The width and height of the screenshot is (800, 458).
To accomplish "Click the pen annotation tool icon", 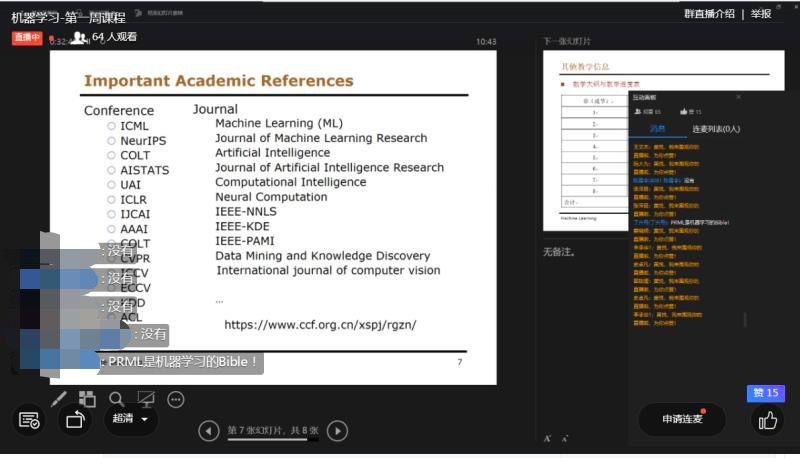I will pos(59,399).
